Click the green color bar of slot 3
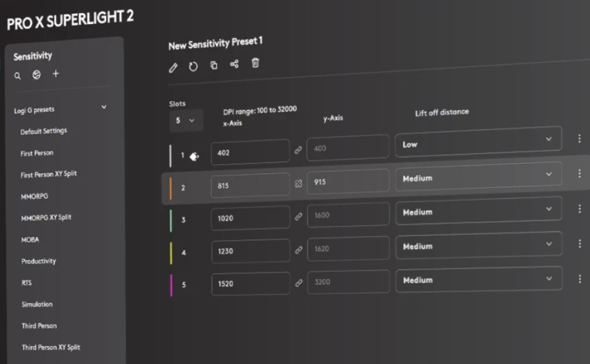The height and width of the screenshot is (364, 590). [x=171, y=221]
